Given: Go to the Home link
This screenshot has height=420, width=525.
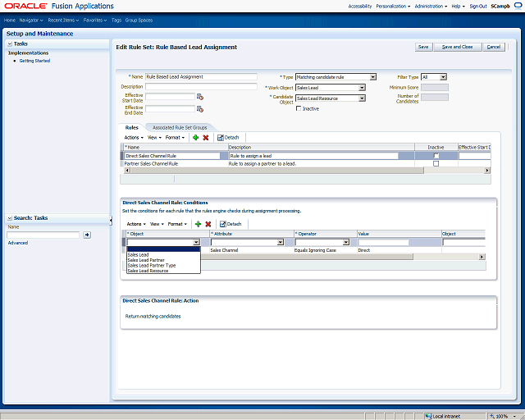Looking at the screenshot, I should [x=10, y=20].
